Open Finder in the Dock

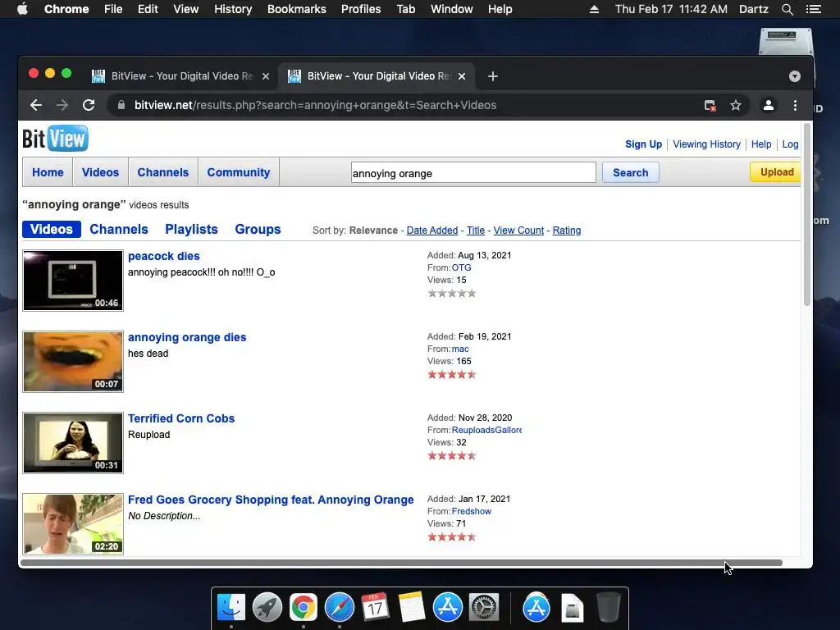(x=231, y=608)
